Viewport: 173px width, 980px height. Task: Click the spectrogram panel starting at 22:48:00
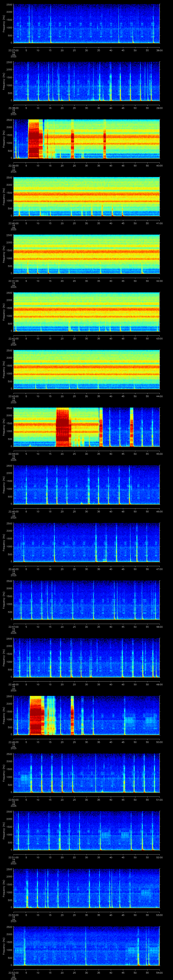click(87, 658)
